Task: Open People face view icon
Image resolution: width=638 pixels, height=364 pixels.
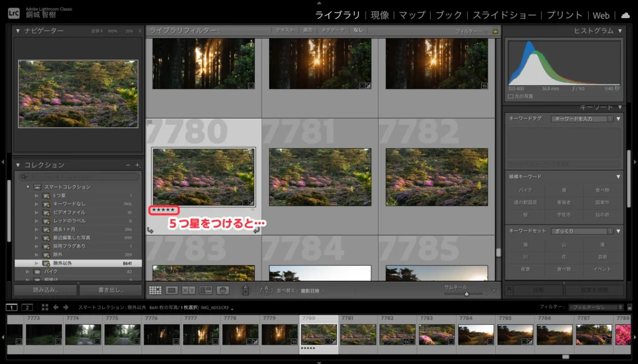Action: tap(222, 290)
